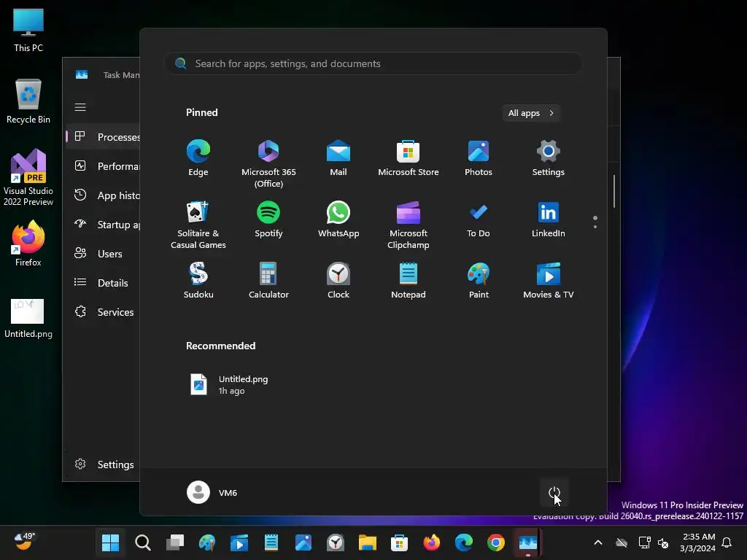The image size is (747, 560).
Task: Select Untitled.png desktop file
Action: pos(28,318)
